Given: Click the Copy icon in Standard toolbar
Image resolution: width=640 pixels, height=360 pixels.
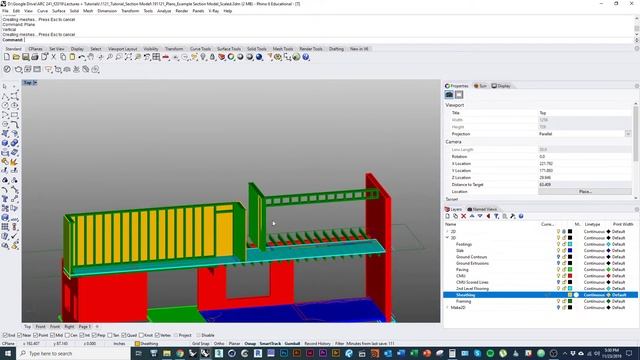Looking at the screenshot, I should pyautogui.click(x=63, y=57).
